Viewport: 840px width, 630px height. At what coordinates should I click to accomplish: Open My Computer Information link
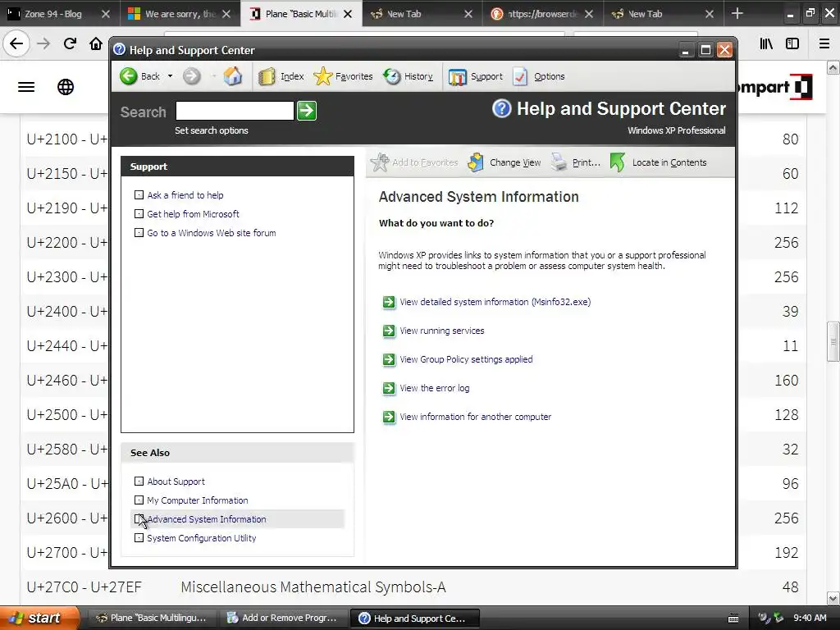[198, 500]
